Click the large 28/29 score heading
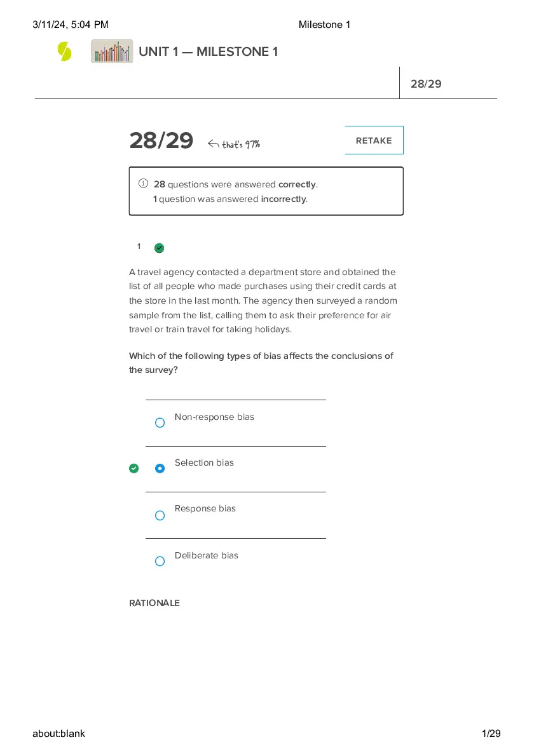Viewport: 534px width, 756px height. pyautogui.click(x=161, y=140)
